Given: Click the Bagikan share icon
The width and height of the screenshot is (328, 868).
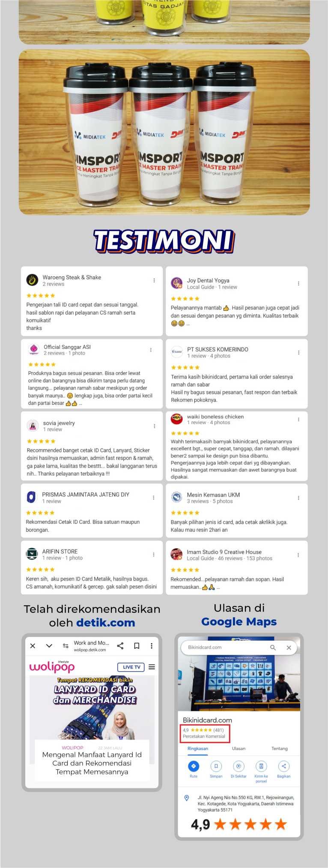Looking at the screenshot, I should [x=283, y=766].
